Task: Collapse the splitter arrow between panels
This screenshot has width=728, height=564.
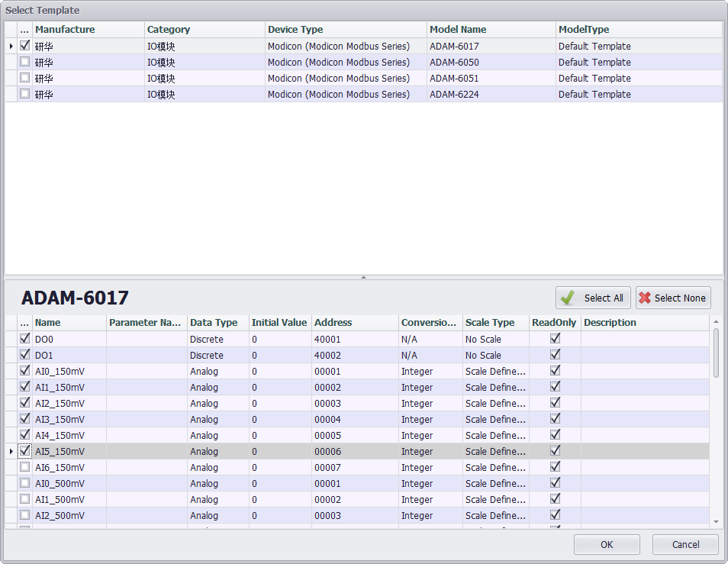Action: coord(363,277)
